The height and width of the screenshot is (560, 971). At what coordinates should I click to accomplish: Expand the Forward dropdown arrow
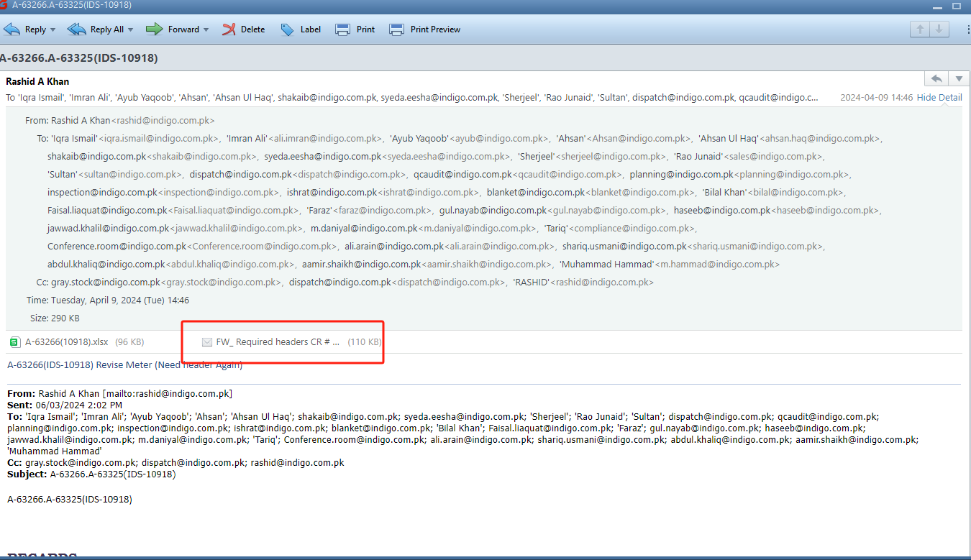pyautogui.click(x=206, y=29)
